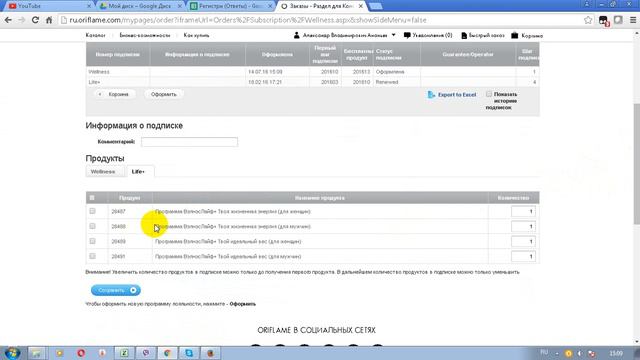Bookmark page with star icon
Viewport: 640px width, 360px height.
[588, 20]
